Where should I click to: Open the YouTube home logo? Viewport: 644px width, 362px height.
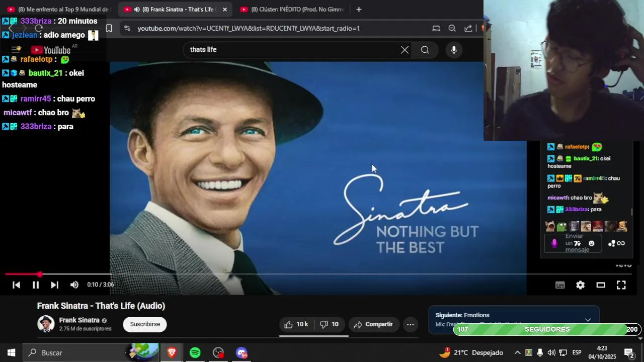pyautogui.click(x=51, y=50)
